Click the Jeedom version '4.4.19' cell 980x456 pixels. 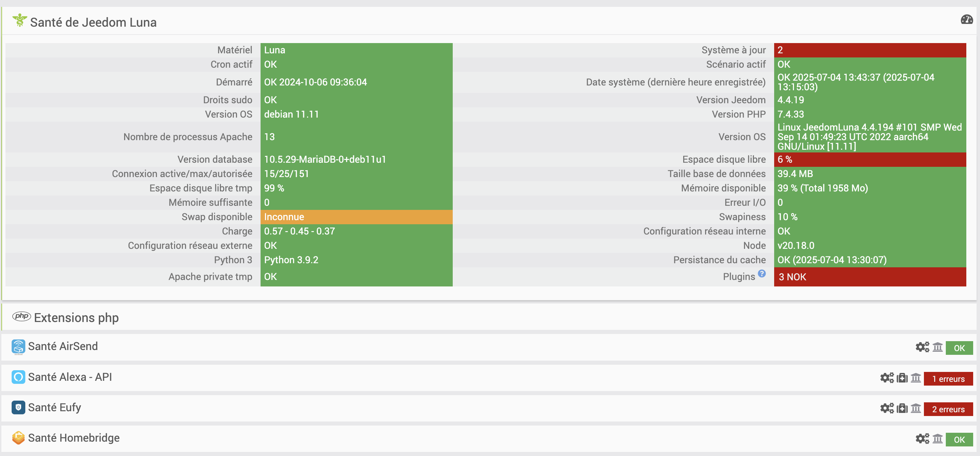point(870,99)
